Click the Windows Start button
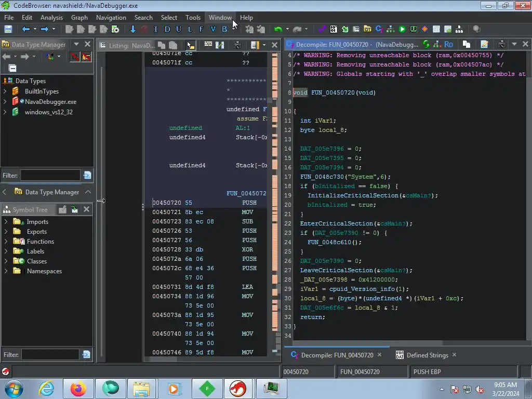 [14, 389]
